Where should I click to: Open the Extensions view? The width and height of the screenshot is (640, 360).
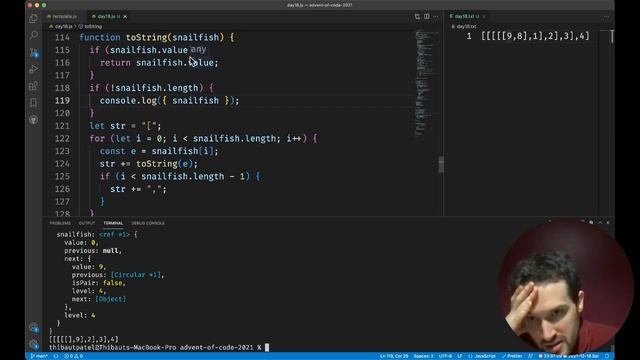(33, 86)
